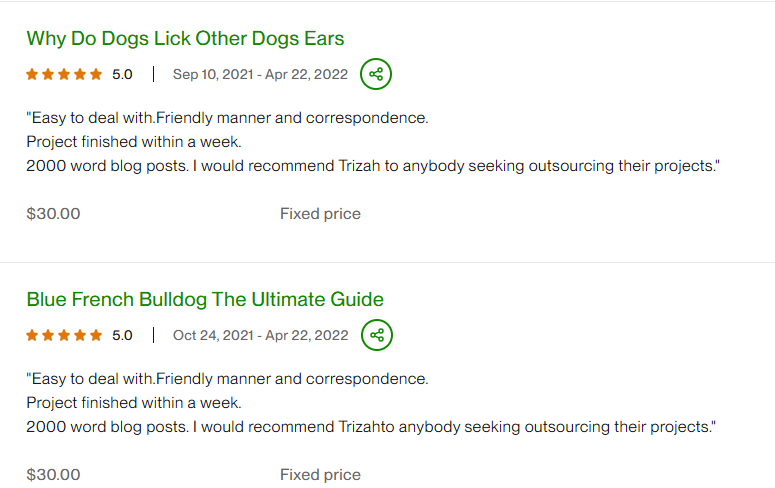Viewport: 775px width, 488px height.
Task: Click the fifth star of the Blue French Bulldog rating
Action: point(96,335)
